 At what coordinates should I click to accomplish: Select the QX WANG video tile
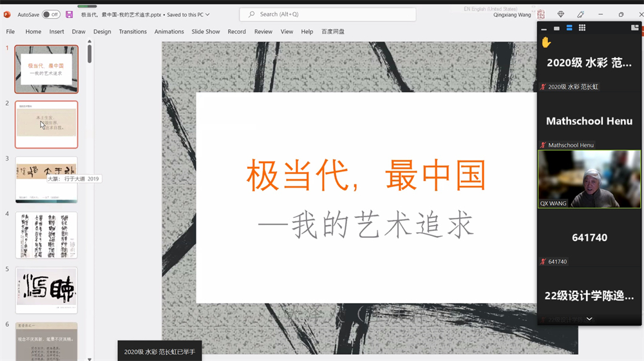(x=589, y=179)
